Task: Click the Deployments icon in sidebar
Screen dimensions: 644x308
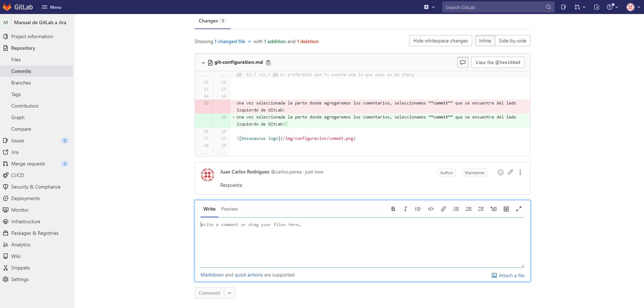Action: (6, 198)
